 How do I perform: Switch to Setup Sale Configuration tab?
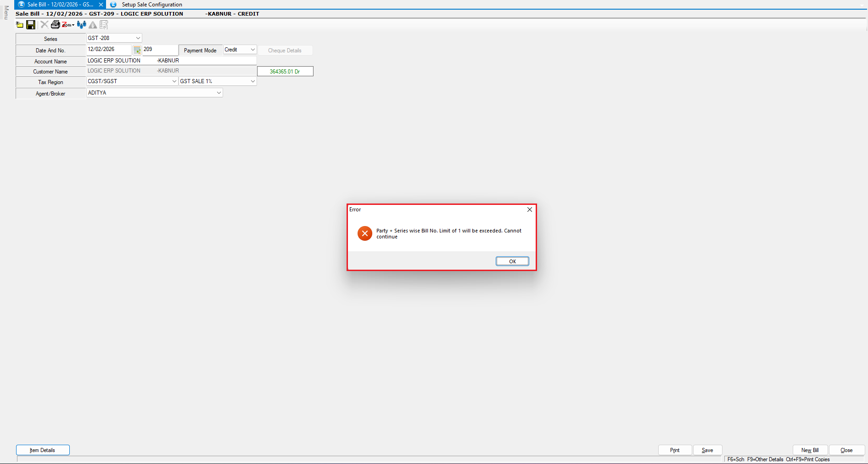point(151,5)
